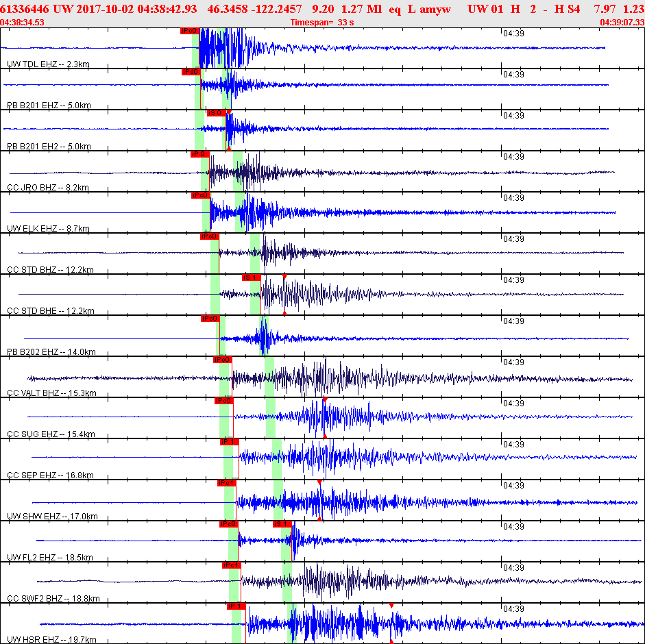This screenshot has width=645, height=644.
Task: Click the station label 'PB B201 EH2 -- 5.0km'
Action: [x=49, y=147]
